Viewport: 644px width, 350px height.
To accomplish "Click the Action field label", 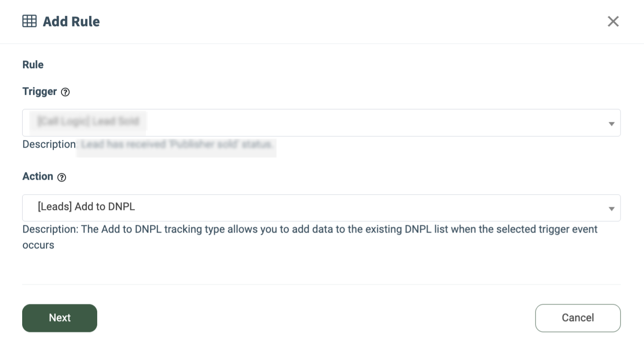I will pyautogui.click(x=38, y=177).
